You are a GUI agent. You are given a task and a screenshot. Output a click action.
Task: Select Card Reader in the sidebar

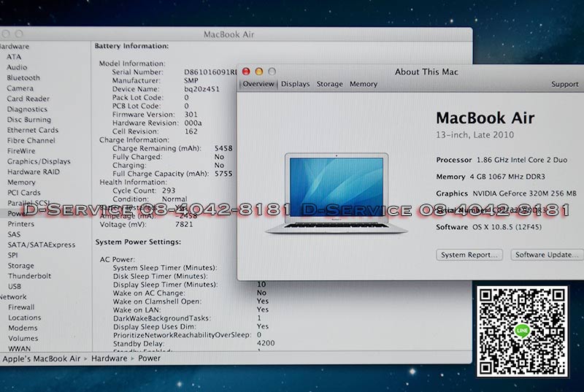point(28,99)
